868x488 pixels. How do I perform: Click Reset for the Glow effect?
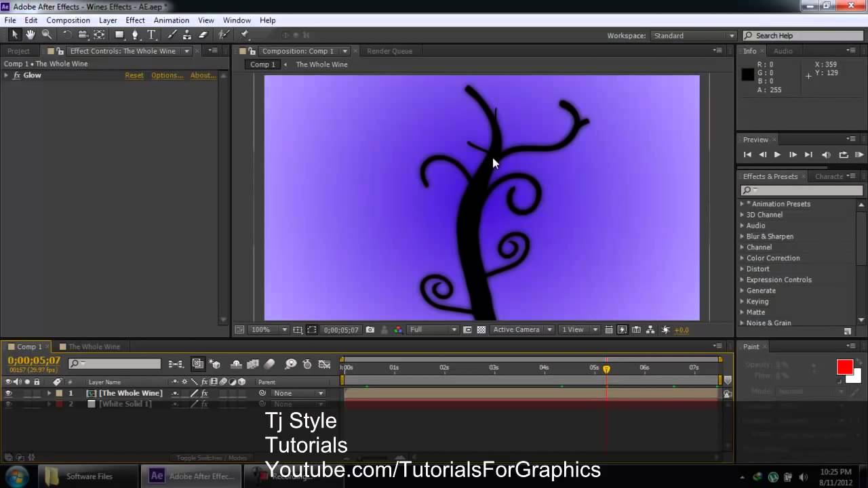[x=134, y=75]
